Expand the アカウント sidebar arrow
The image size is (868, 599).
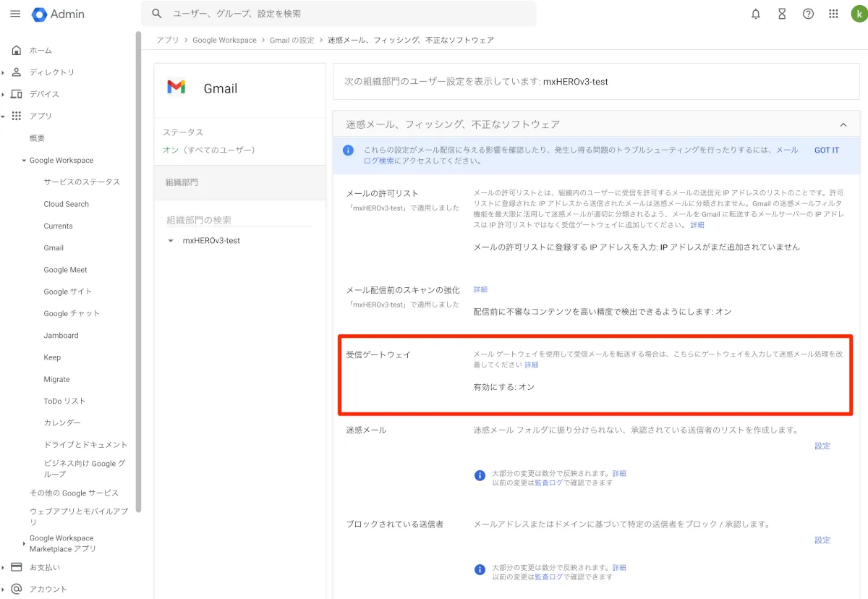coord(4,589)
